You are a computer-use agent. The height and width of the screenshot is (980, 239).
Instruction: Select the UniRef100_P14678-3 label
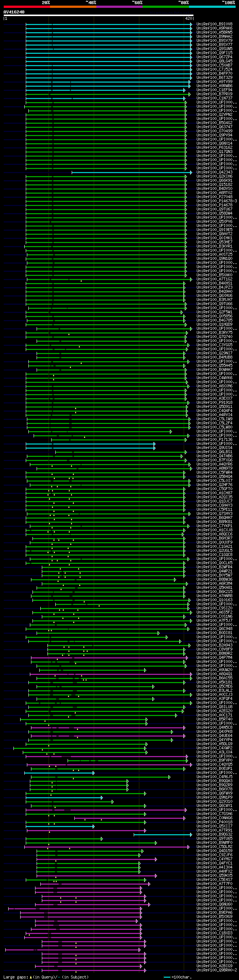coord(217,201)
